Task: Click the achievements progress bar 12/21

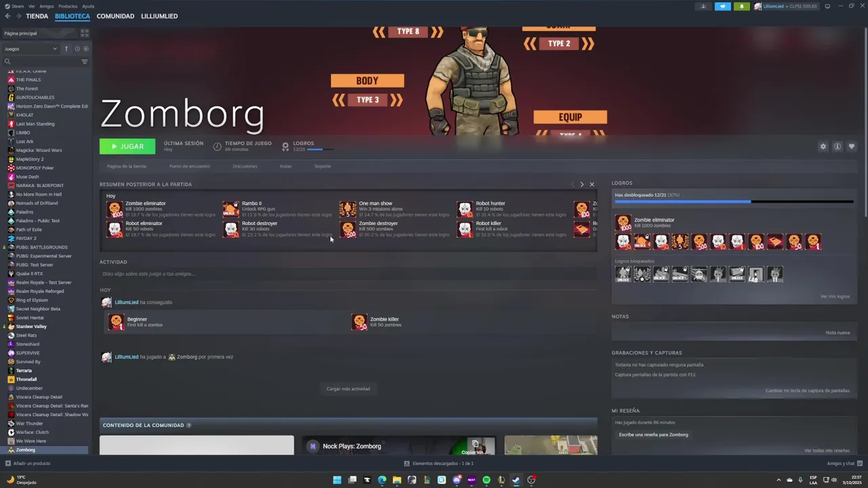Action: click(734, 201)
